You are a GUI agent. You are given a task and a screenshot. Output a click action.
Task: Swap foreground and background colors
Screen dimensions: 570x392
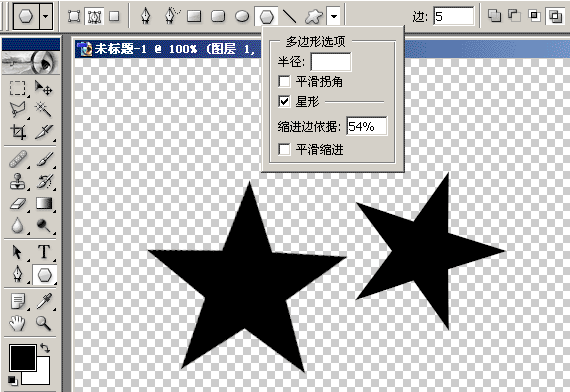pyautogui.click(x=45, y=348)
